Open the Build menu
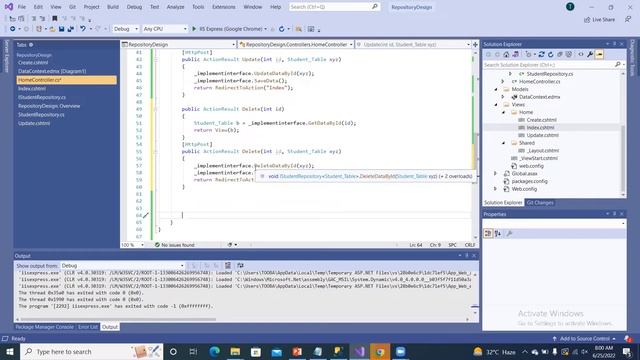640x360 pixels. [113, 7]
